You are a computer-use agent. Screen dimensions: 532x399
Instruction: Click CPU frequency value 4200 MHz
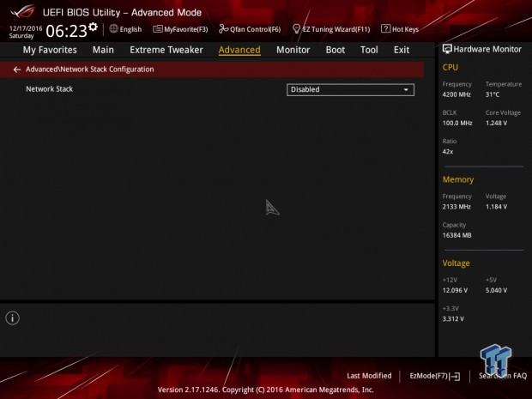[x=456, y=94]
